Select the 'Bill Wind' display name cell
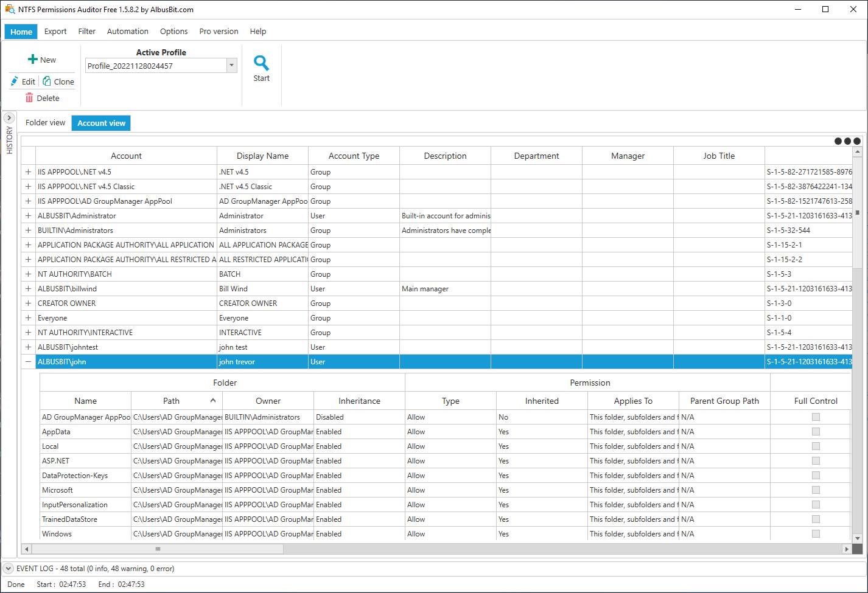This screenshot has height=593, width=868. point(263,289)
